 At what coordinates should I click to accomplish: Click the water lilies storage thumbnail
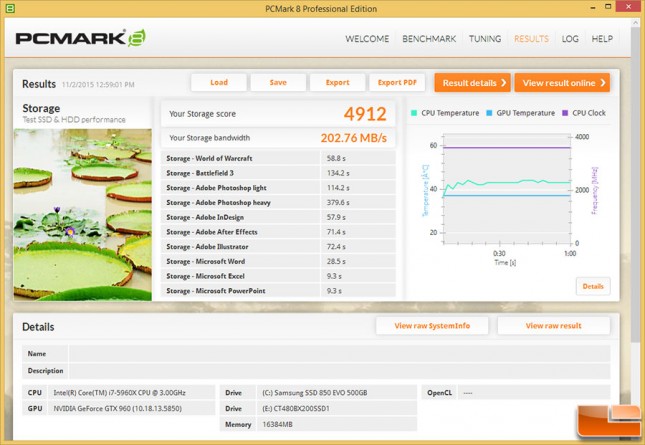tap(83, 214)
